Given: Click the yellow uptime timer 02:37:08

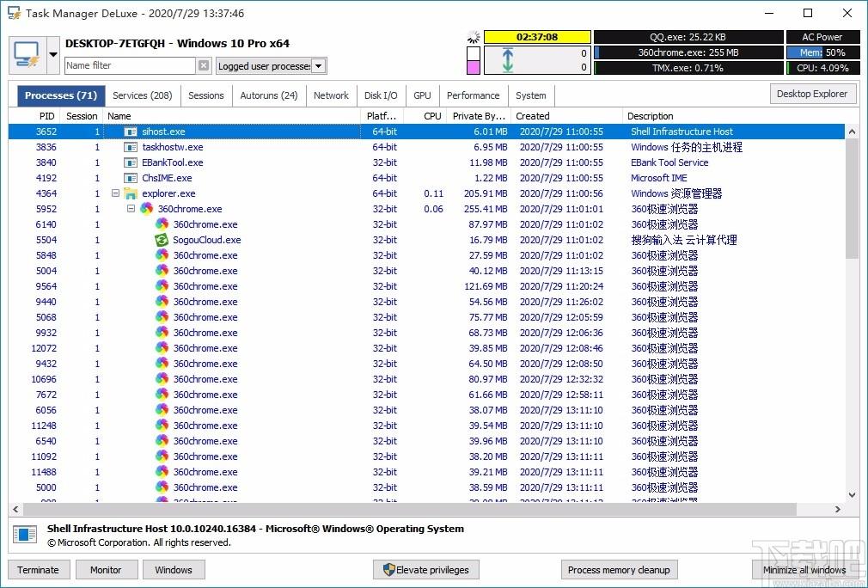Looking at the screenshot, I should [537, 37].
